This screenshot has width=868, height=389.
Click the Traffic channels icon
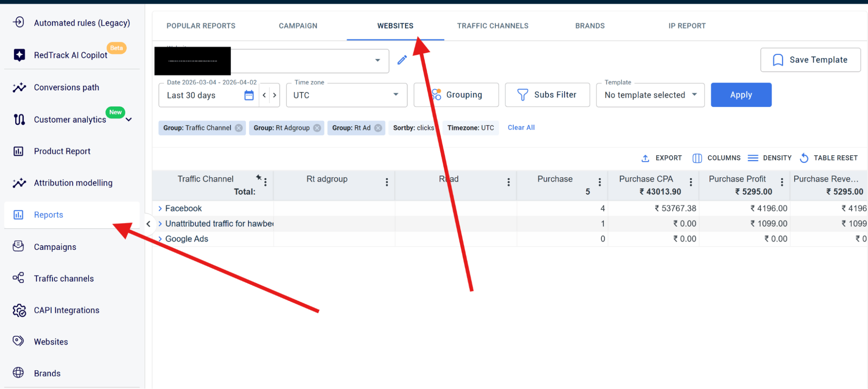18,278
